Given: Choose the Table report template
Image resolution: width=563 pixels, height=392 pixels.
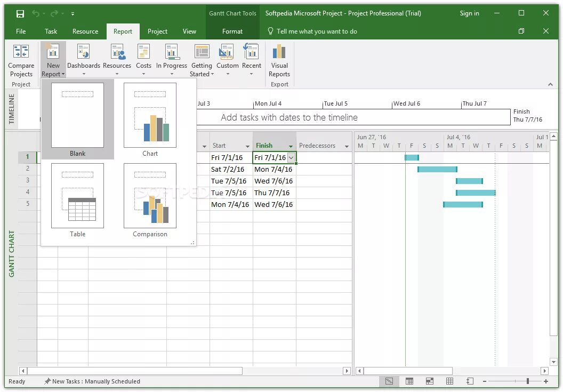Looking at the screenshot, I should coord(77,200).
